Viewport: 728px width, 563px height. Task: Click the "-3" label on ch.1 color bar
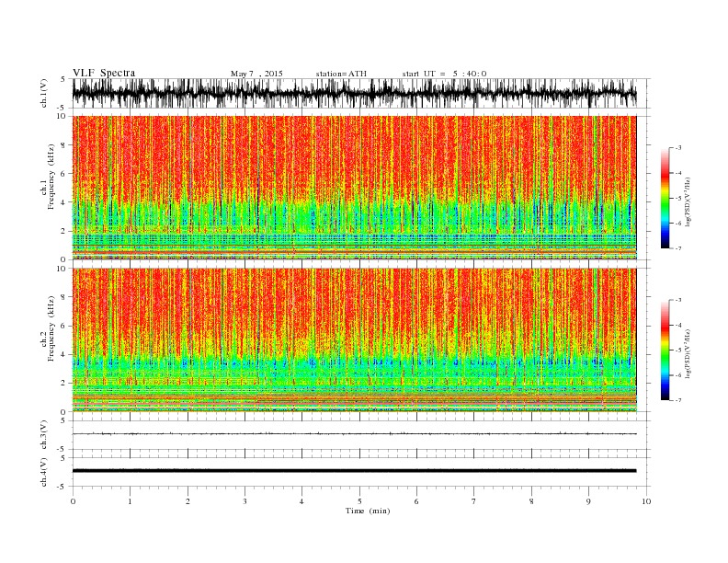point(677,148)
